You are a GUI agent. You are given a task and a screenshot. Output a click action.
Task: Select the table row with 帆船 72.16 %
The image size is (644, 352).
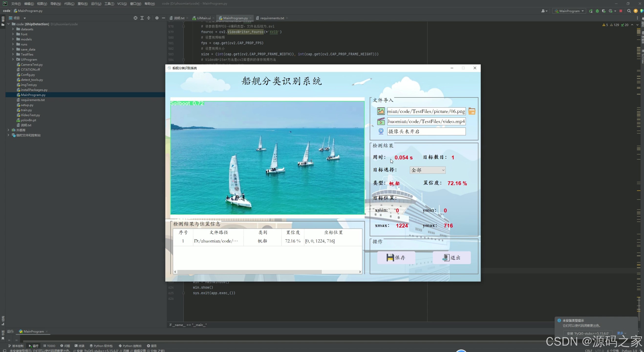[267, 241]
